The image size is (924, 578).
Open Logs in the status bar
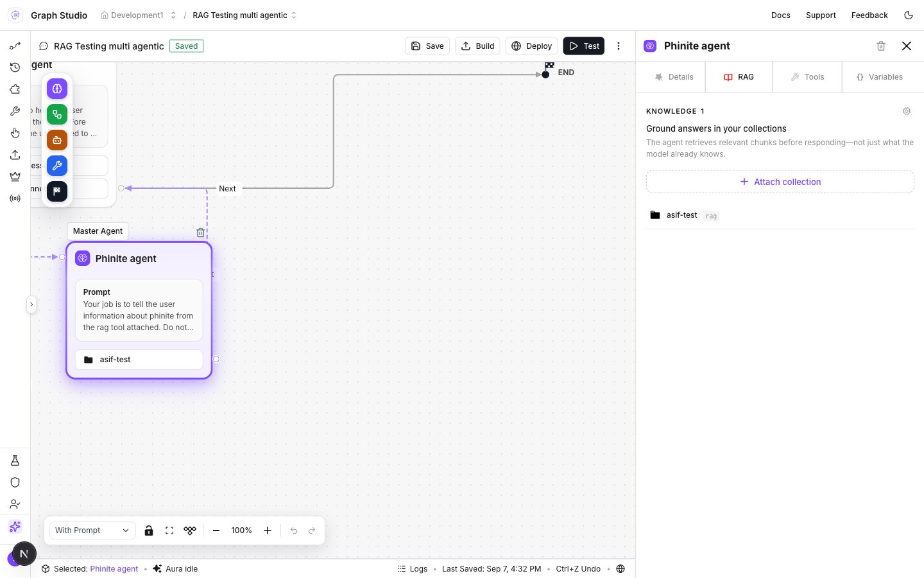(x=413, y=569)
